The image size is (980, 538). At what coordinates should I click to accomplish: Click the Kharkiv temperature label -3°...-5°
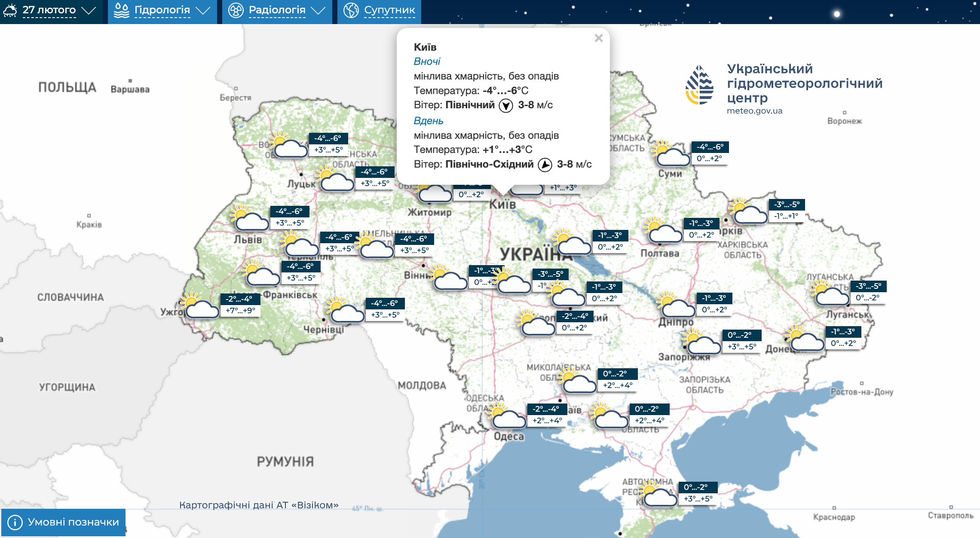(x=787, y=205)
